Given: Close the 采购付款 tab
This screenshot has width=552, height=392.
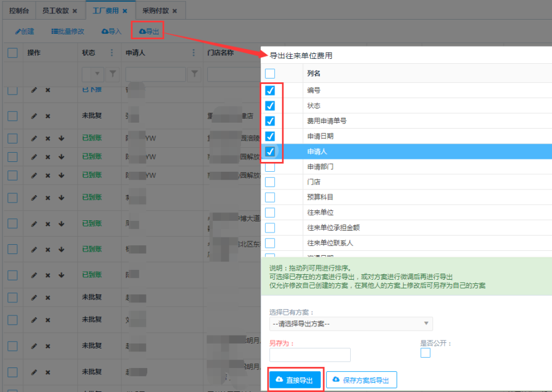Looking at the screenshot, I should click(x=175, y=11).
